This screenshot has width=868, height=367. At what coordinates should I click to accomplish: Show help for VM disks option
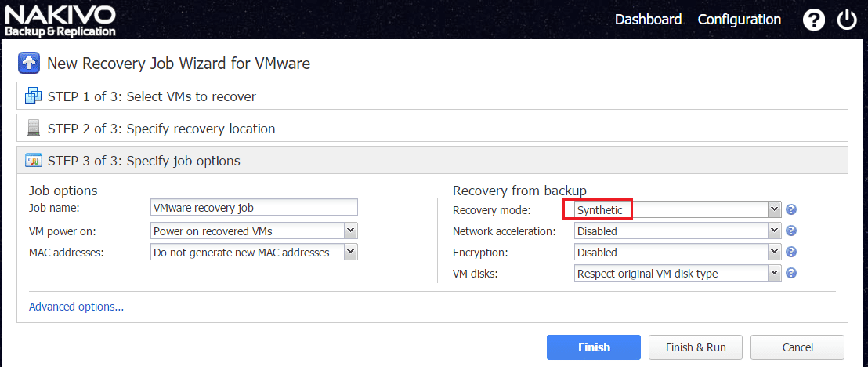point(791,274)
